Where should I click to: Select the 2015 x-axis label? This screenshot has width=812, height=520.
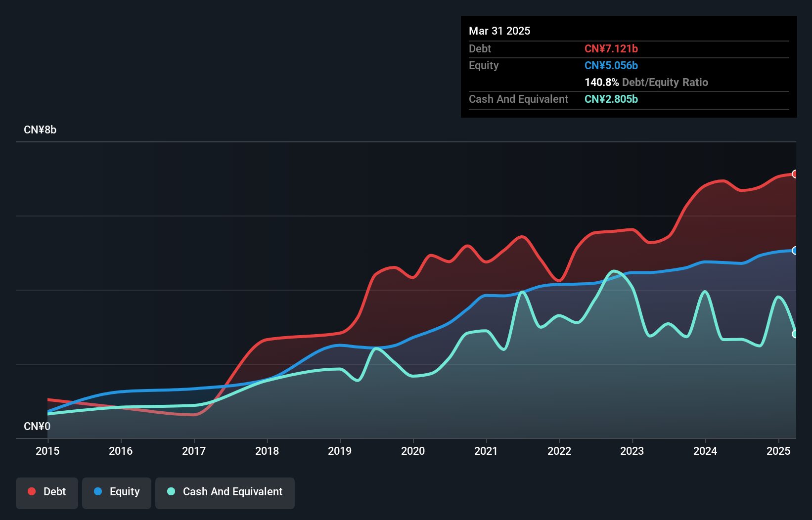pyautogui.click(x=47, y=451)
